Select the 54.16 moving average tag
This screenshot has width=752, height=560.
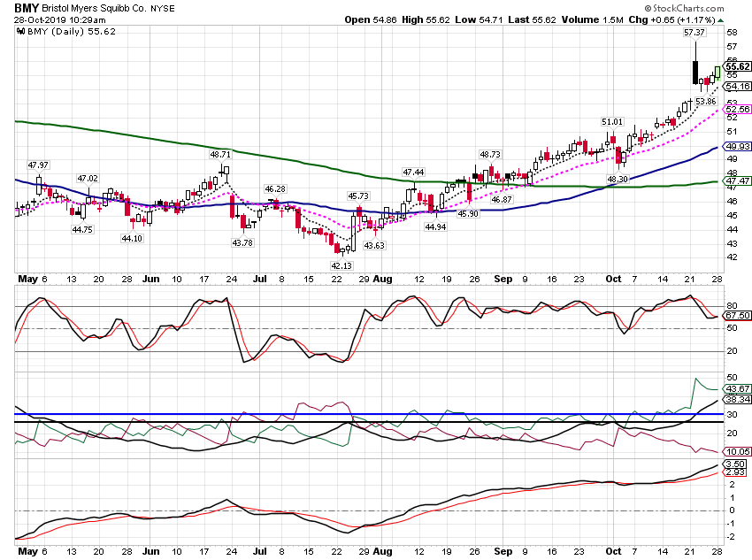737,87
